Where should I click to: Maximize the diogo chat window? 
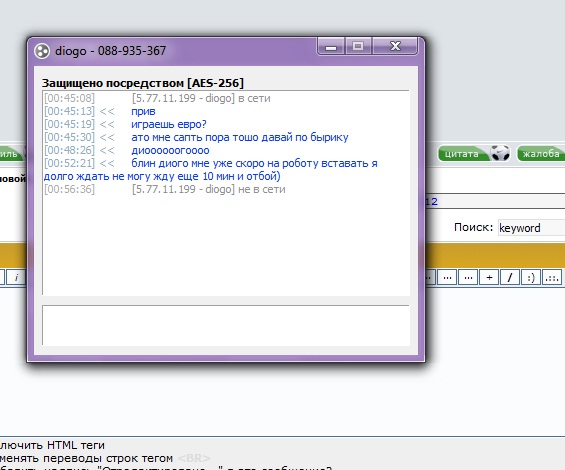click(x=358, y=46)
